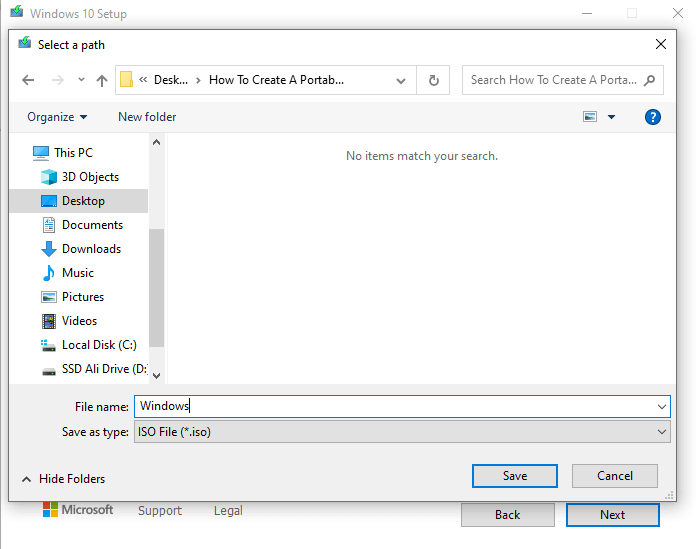Click sidebar scroll down arrow

156,376
